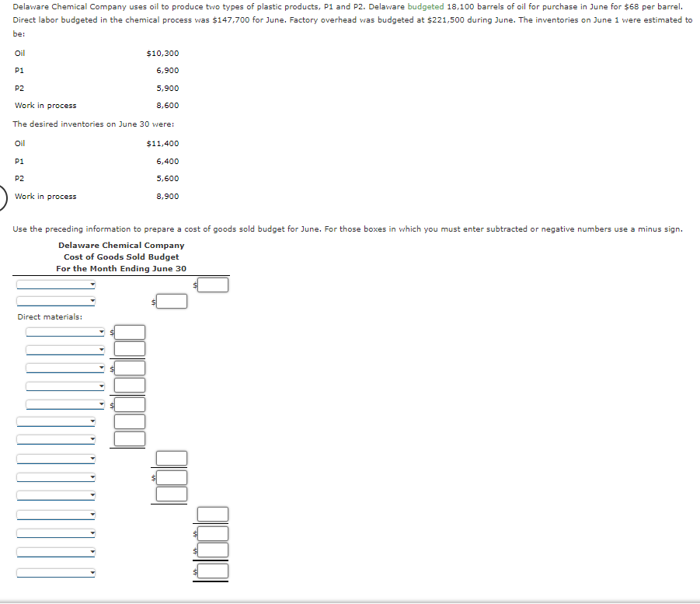Click the June 1 oil value '$10,300'
The width and height of the screenshot is (700, 604).
pos(162,53)
